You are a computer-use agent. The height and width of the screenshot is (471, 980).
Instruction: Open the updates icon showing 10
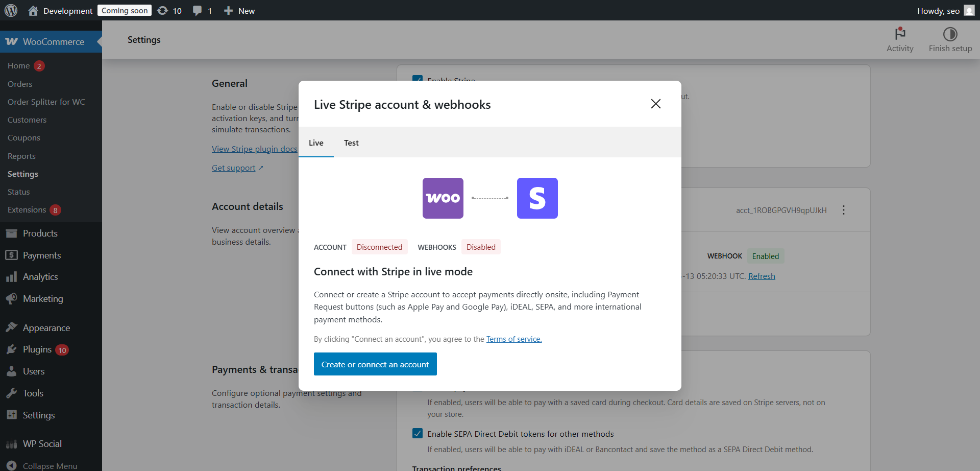[x=162, y=11]
